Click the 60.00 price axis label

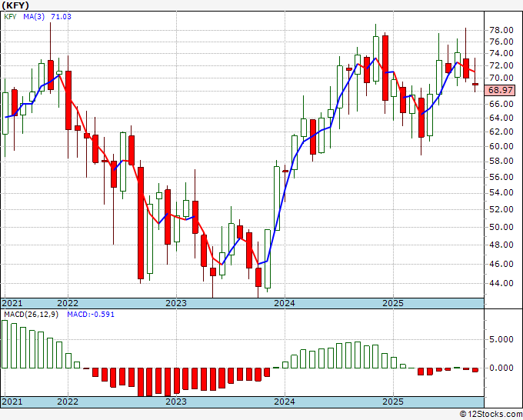pyautogui.click(x=501, y=146)
